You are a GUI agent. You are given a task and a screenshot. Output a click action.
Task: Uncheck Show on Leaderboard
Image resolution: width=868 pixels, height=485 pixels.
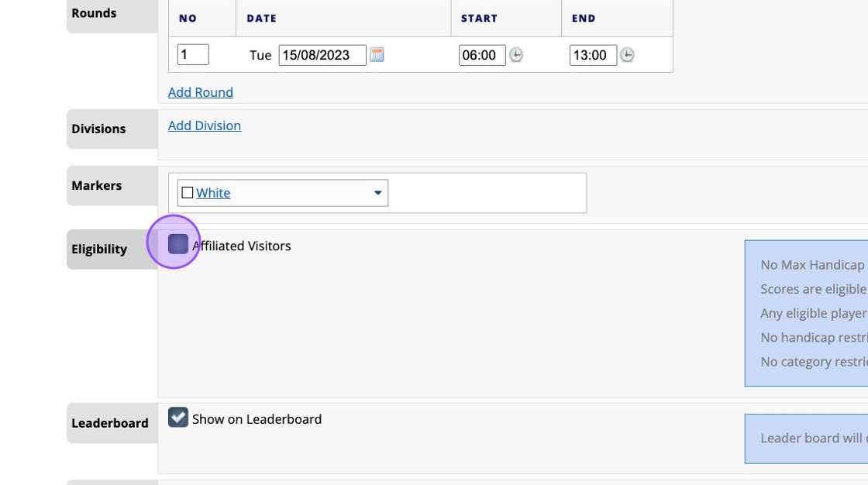178,418
